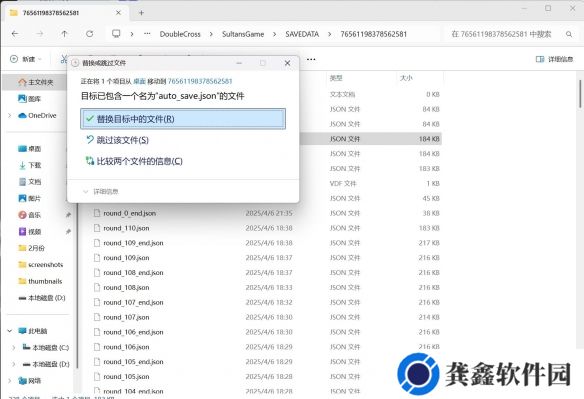Viewport: 584px width, 399px height.
Task: Expand the chevron after SultansGame
Action: pos(274,34)
